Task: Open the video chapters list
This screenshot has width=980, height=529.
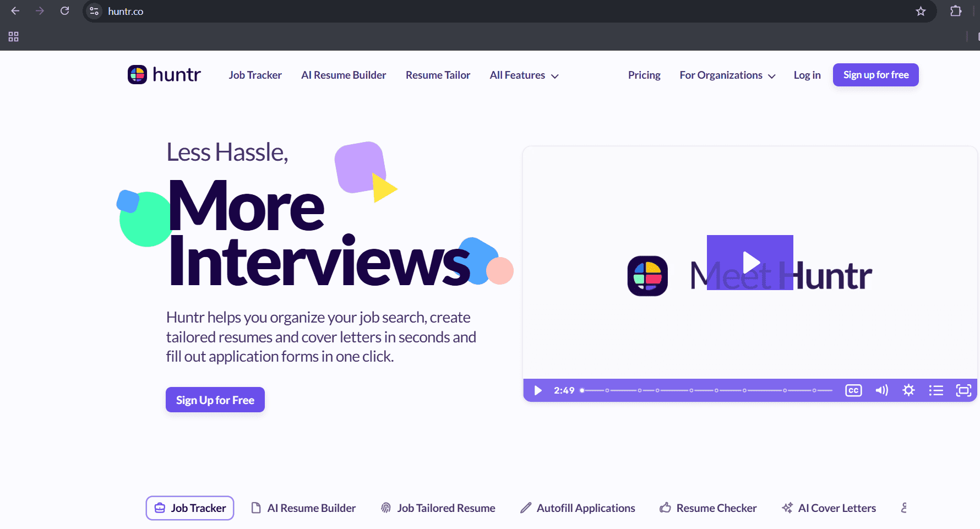Action: (x=936, y=390)
